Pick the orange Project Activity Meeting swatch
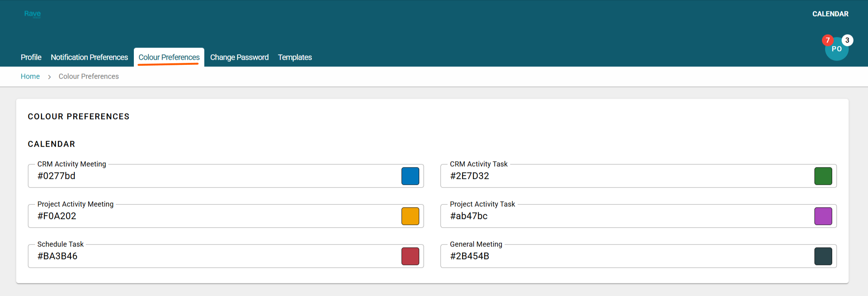The image size is (868, 296). click(x=410, y=216)
